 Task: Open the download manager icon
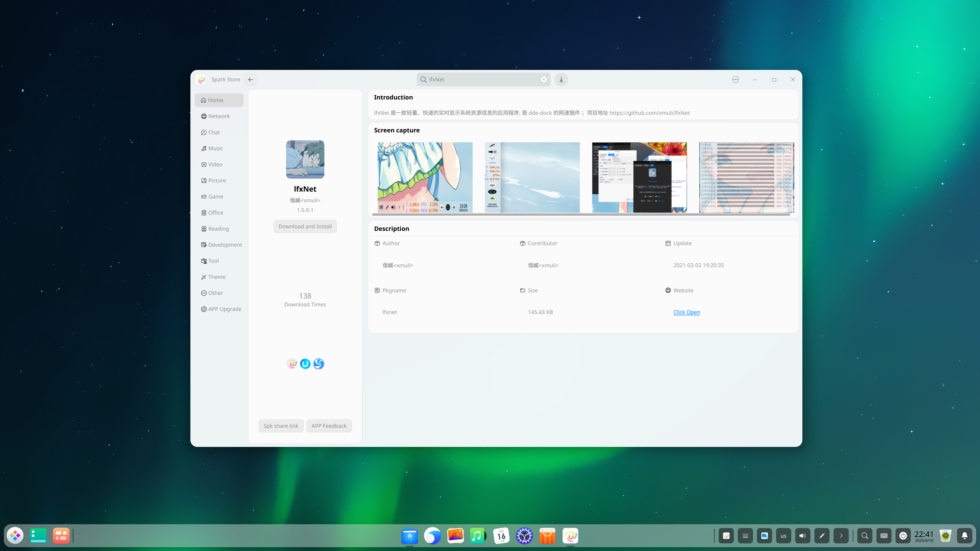pos(561,80)
